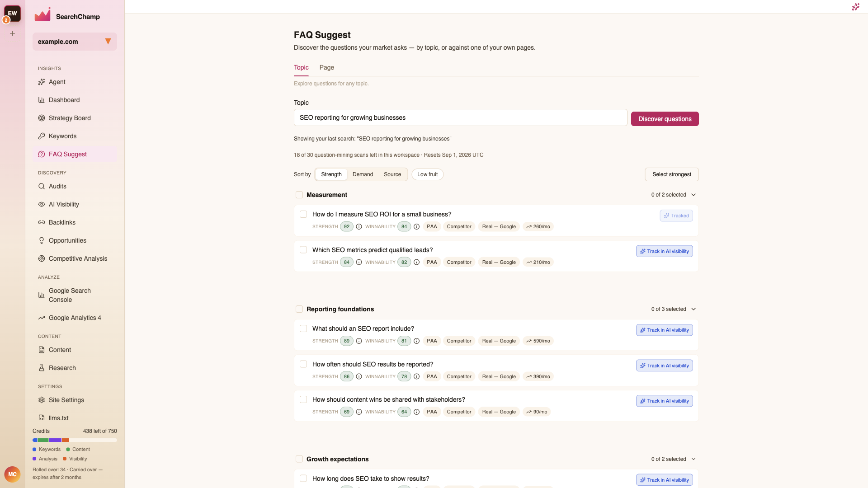The height and width of the screenshot is (488, 868).
Task: Collapse the Growth expectations group chevron
Action: click(x=693, y=459)
